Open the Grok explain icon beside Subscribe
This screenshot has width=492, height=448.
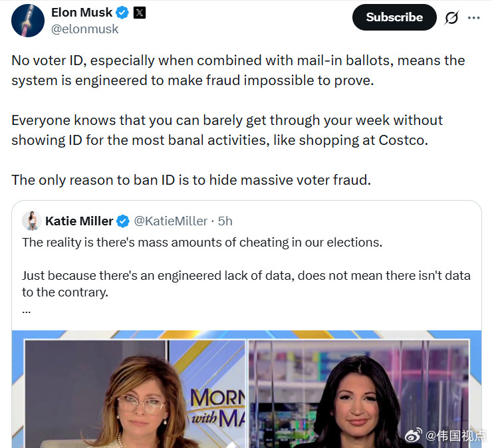pyautogui.click(x=451, y=17)
